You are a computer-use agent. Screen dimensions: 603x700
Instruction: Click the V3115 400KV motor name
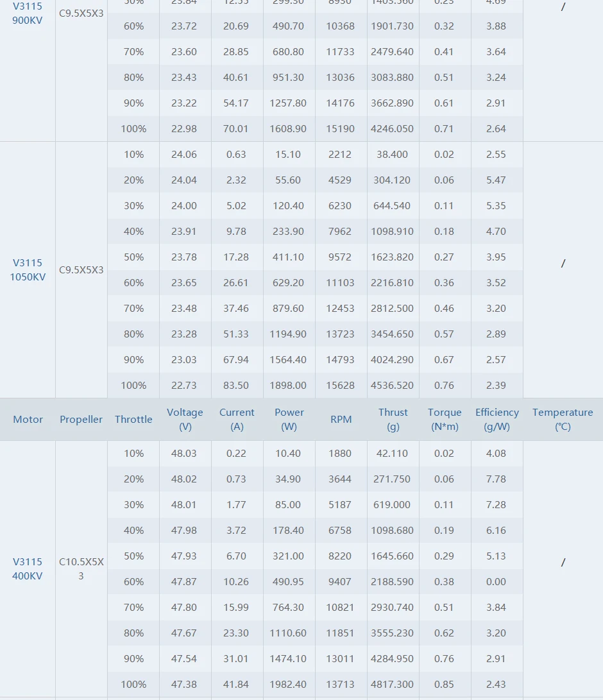pos(28,568)
